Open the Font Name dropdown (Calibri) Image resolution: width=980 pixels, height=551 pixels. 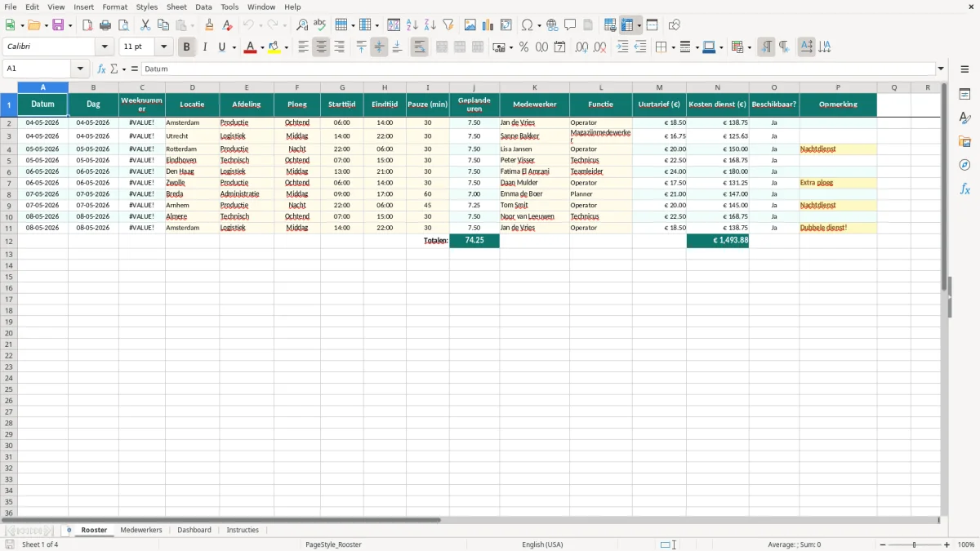coord(105,47)
